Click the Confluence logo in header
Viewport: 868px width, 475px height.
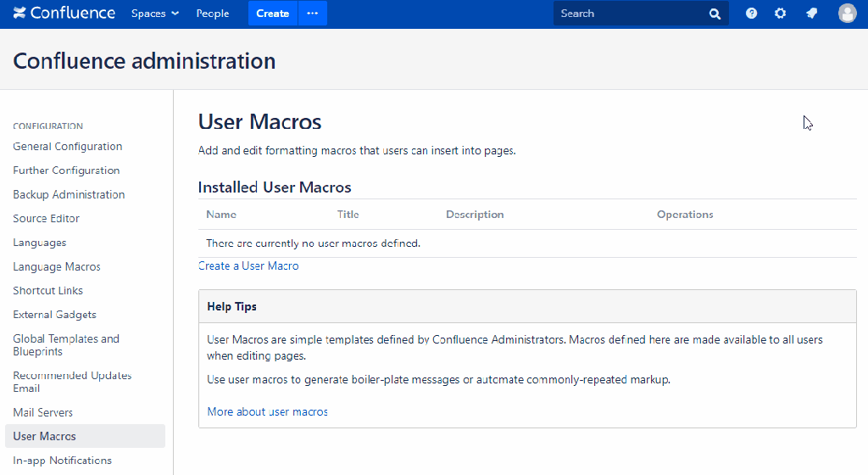coord(64,14)
